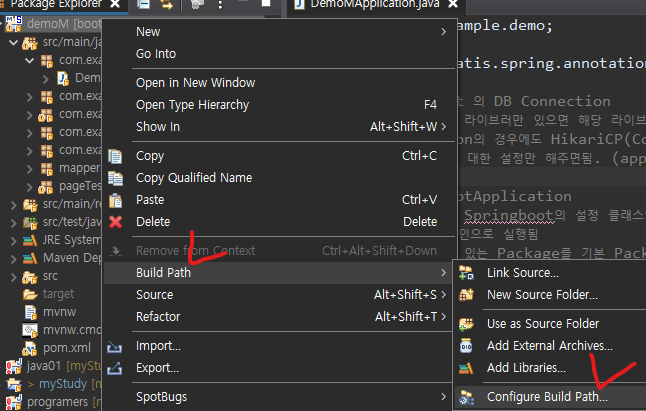This screenshot has height=411, width=646.
Task: Click the Paste clipboard icon
Action: coord(115,200)
